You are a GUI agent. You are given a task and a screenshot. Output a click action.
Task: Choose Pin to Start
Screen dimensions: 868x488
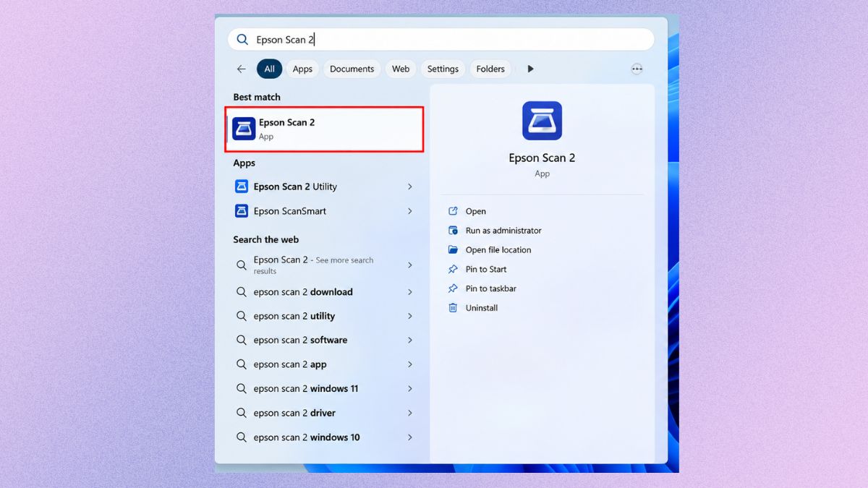point(486,269)
